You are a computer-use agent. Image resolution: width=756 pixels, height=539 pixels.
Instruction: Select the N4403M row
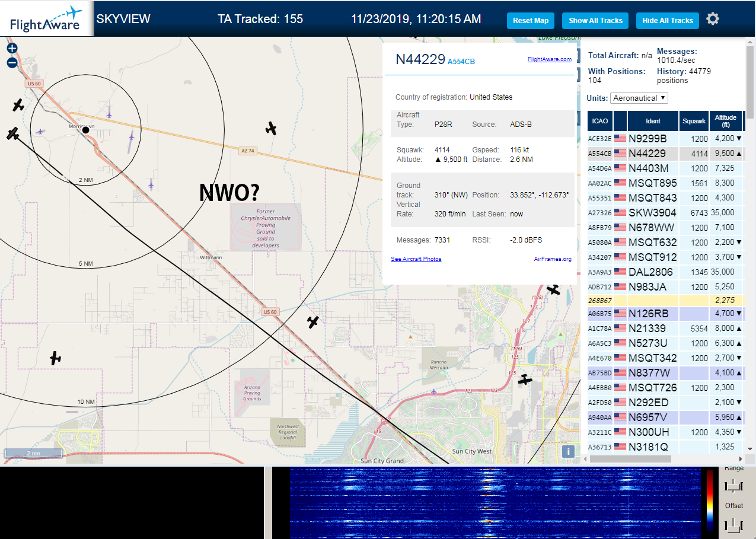click(665, 168)
